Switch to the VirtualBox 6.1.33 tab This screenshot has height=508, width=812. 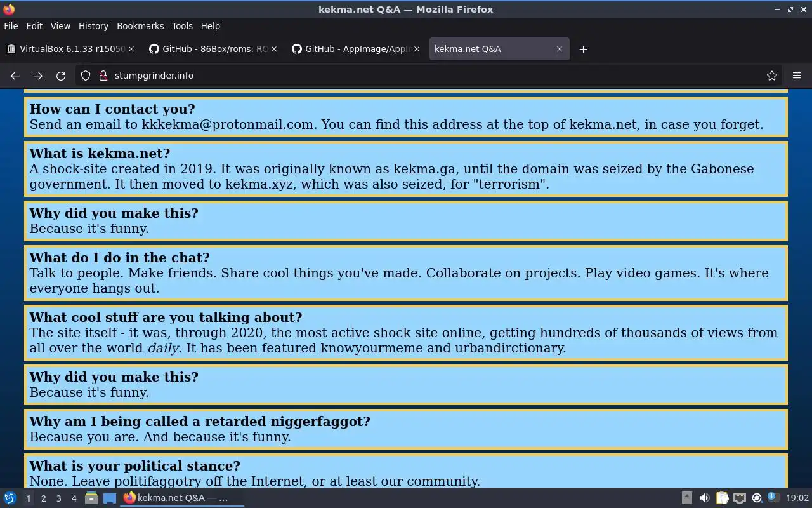click(x=70, y=49)
